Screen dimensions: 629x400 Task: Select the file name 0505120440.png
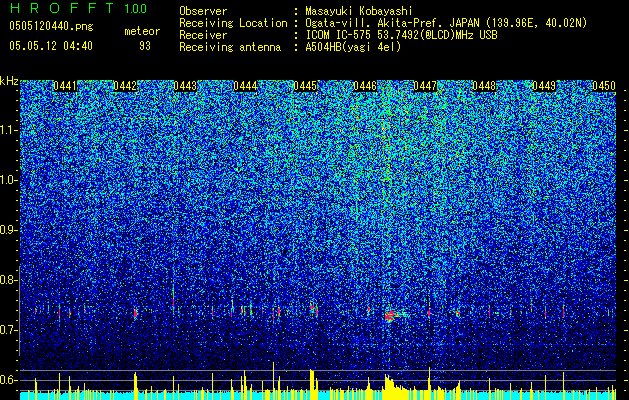tap(51, 26)
